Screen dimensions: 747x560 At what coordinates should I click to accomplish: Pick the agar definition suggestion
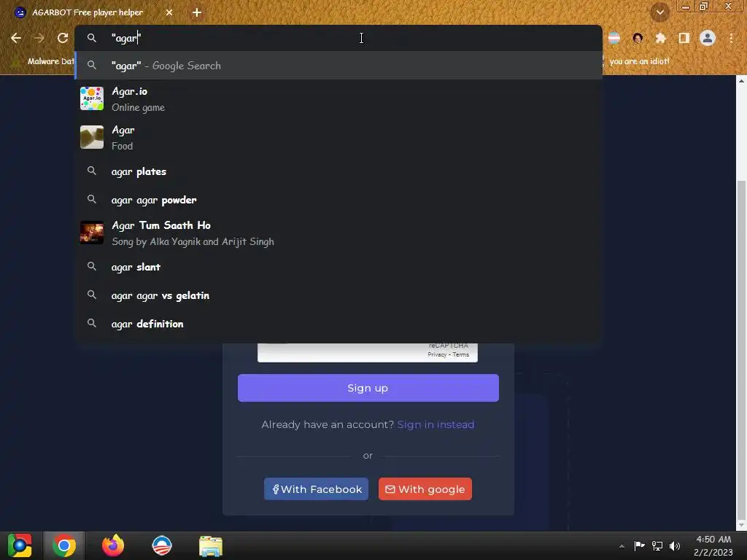click(338, 324)
